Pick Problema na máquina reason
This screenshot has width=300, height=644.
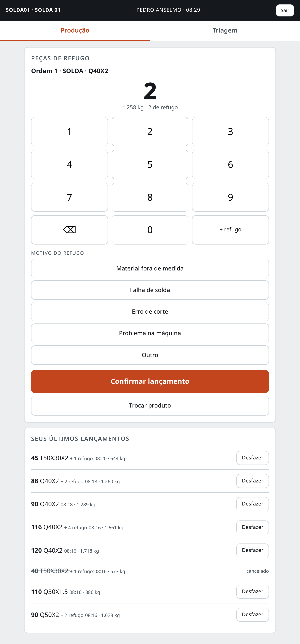pyautogui.click(x=150, y=333)
